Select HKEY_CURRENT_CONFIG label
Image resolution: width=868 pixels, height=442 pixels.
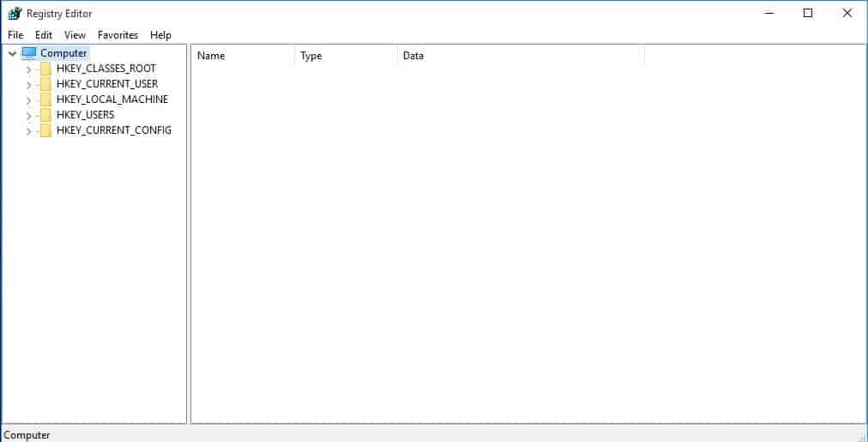pyautogui.click(x=114, y=130)
